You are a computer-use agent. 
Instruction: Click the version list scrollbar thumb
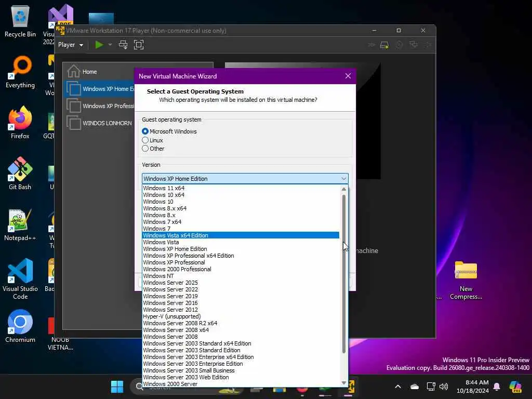click(344, 274)
